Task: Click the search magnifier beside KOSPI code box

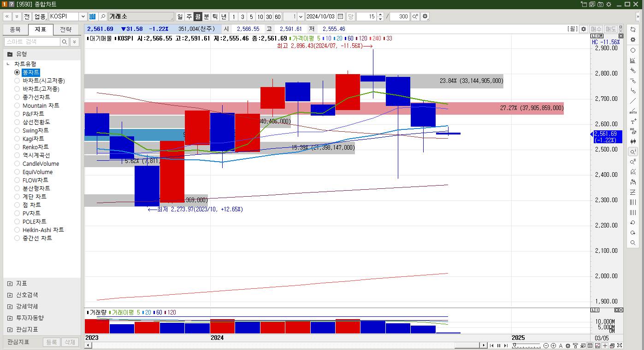Action: [x=103, y=16]
